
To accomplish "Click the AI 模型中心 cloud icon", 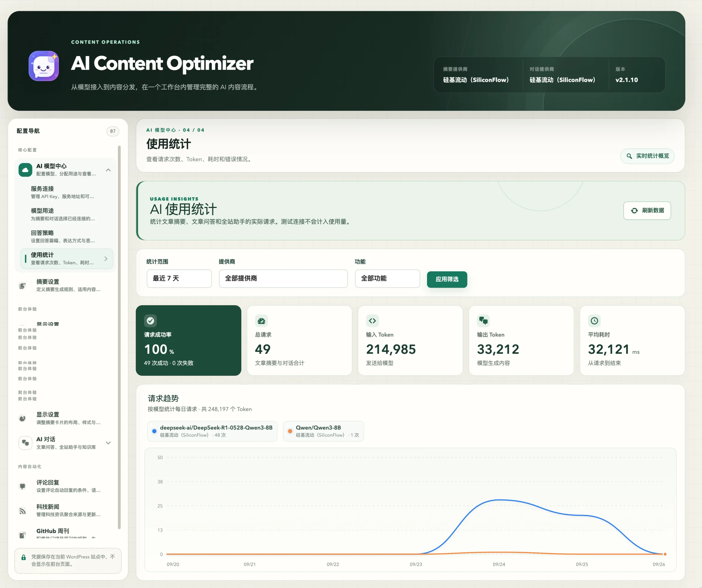I will tap(25, 170).
